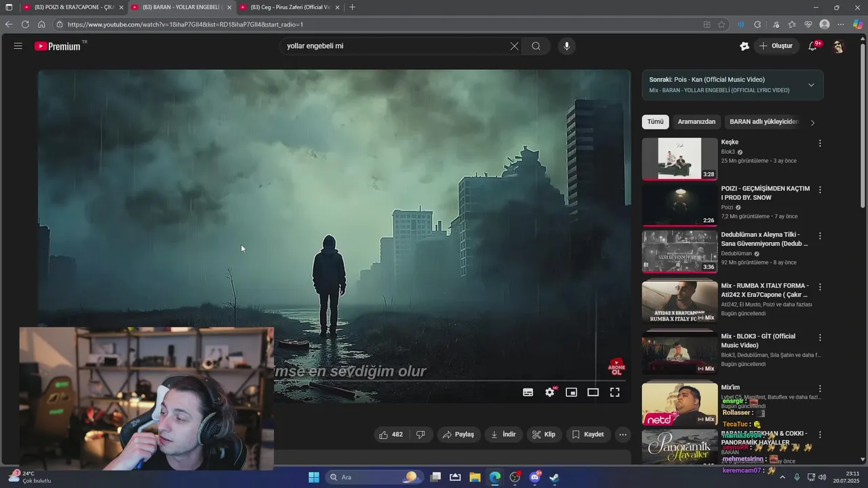868x488 pixels.
Task: Select the BARAN adlı yükleyiciden chip
Action: click(764, 122)
